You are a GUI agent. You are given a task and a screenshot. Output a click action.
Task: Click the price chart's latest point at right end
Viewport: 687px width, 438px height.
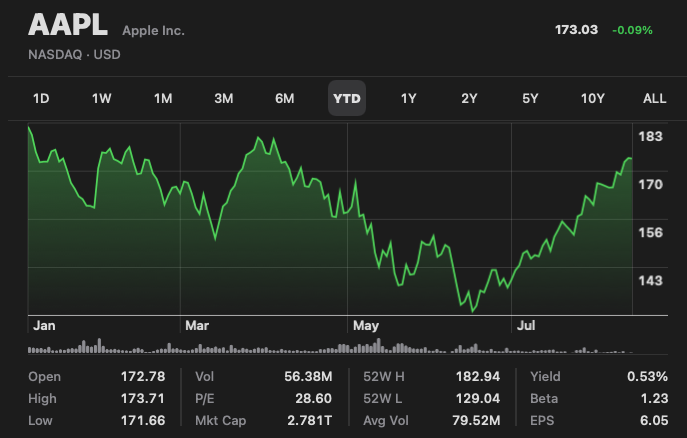coord(631,159)
